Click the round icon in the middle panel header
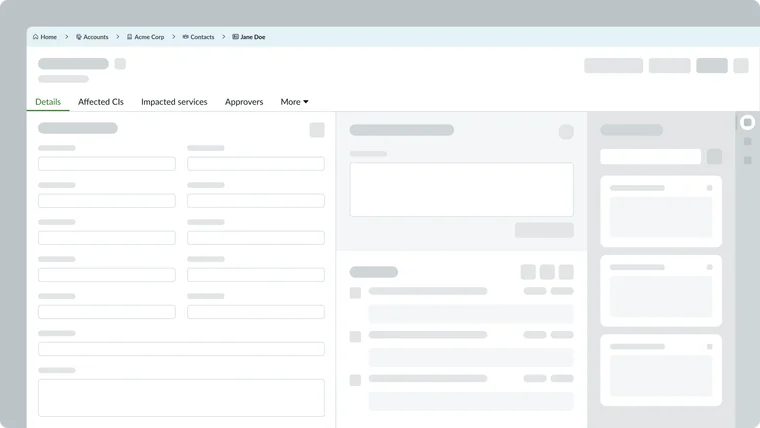760x428 pixels. pyautogui.click(x=566, y=132)
